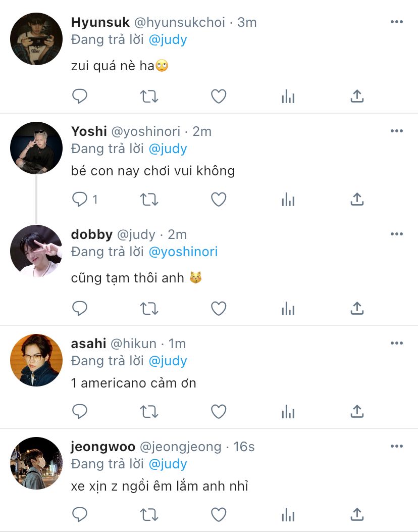
Task: Retweet asahi's americano tweet
Action: click(x=149, y=412)
